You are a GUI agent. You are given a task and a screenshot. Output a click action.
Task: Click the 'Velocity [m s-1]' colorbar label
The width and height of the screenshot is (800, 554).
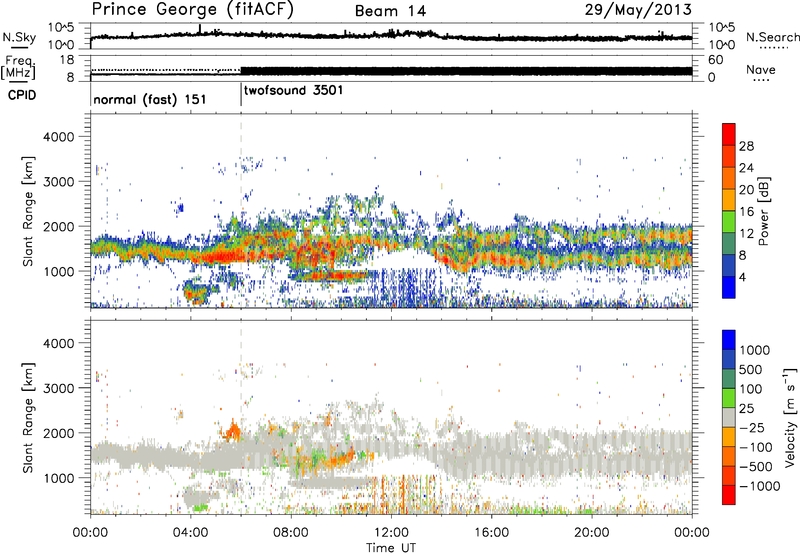pos(790,417)
